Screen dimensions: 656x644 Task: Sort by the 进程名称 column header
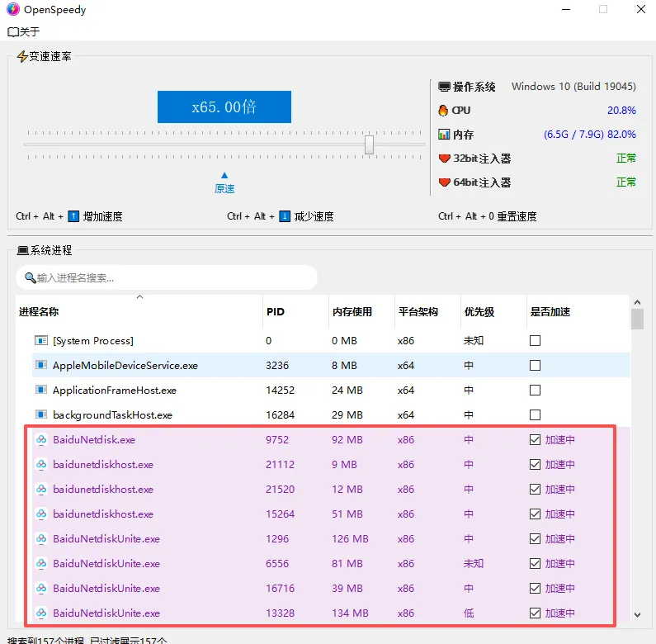tap(139, 311)
